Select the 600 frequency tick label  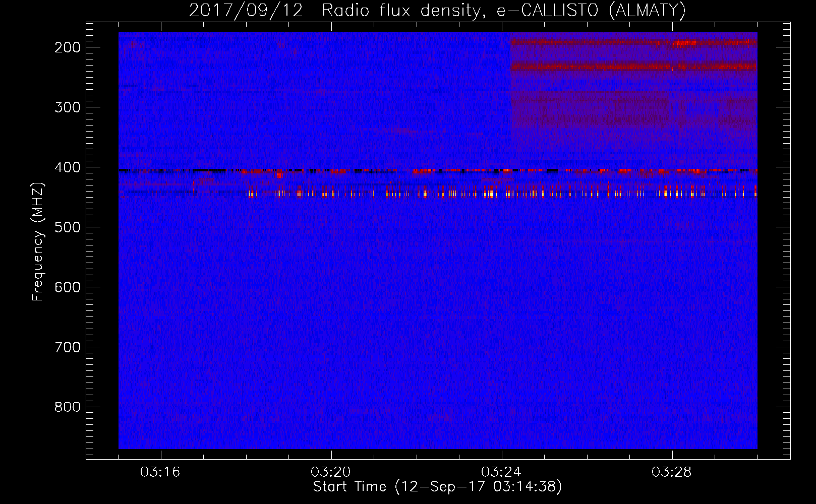click(68, 287)
